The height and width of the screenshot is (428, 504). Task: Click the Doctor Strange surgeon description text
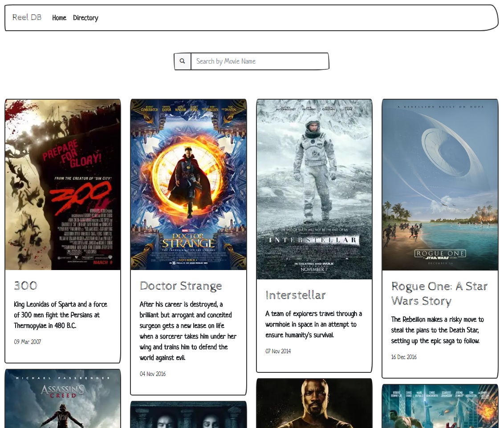coord(188,331)
